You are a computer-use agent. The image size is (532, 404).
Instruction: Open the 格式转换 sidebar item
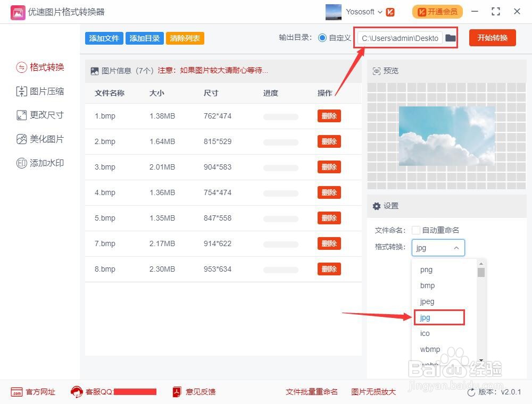(40, 67)
